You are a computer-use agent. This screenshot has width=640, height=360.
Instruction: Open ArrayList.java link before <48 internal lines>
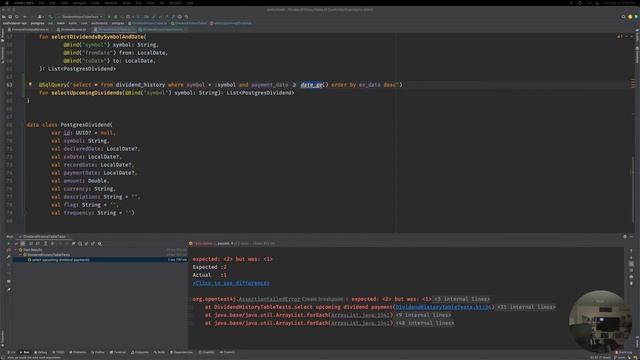click(360, 323)
